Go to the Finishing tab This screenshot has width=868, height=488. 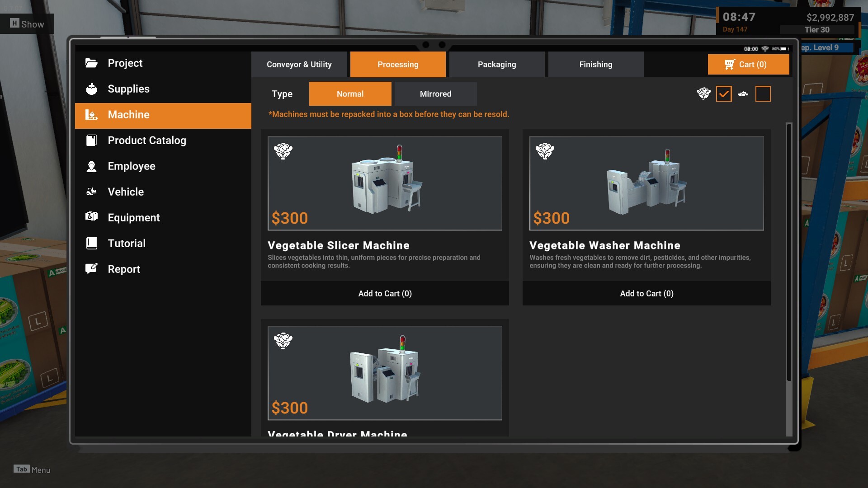pos(595,65)
